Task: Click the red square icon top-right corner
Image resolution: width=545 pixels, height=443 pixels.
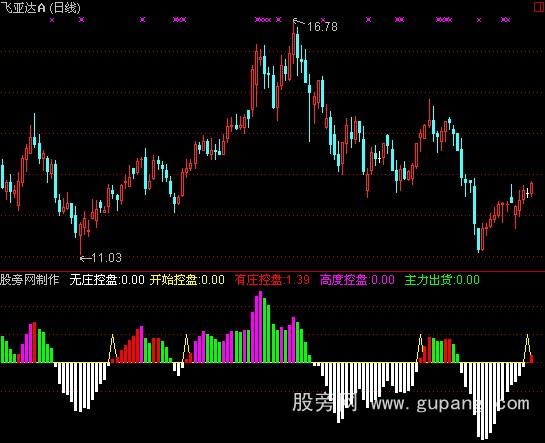Action: point(539,7)
